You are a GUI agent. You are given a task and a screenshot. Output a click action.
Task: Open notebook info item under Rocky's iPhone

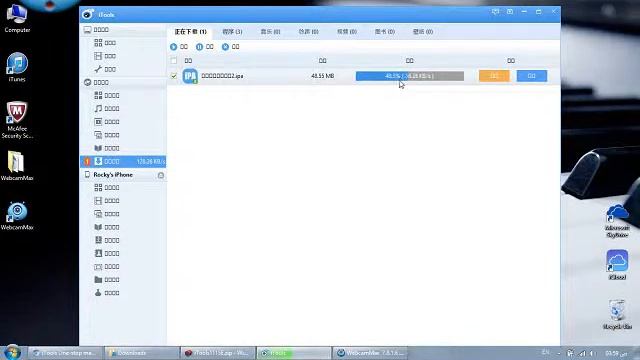(x=122, y=240)
